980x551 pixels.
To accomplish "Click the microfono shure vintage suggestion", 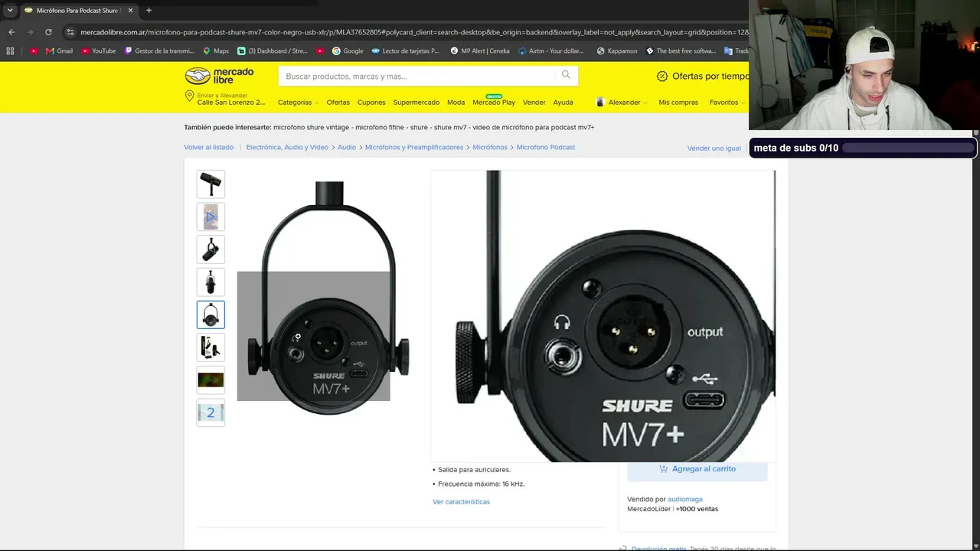I will [312, 127].
